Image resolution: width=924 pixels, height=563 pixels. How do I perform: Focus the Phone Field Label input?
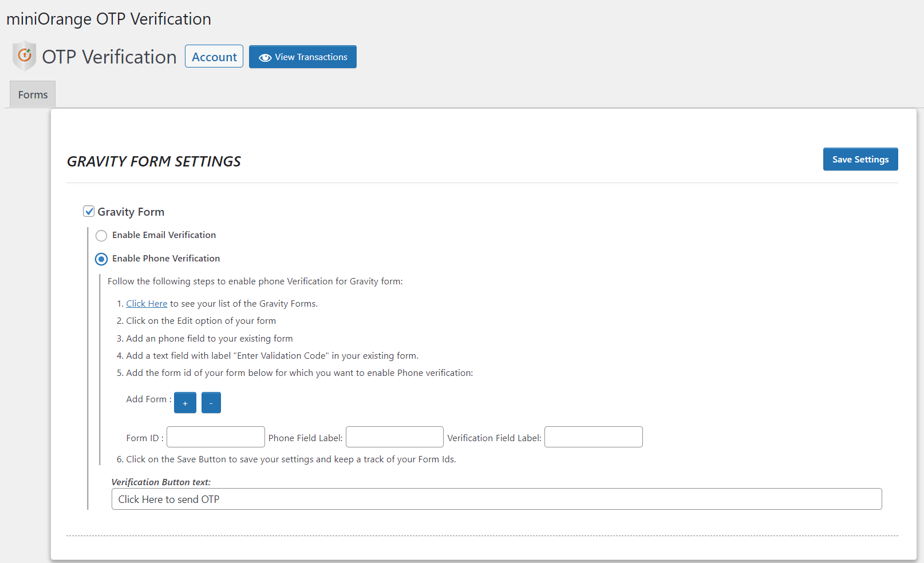click(395, 437)
